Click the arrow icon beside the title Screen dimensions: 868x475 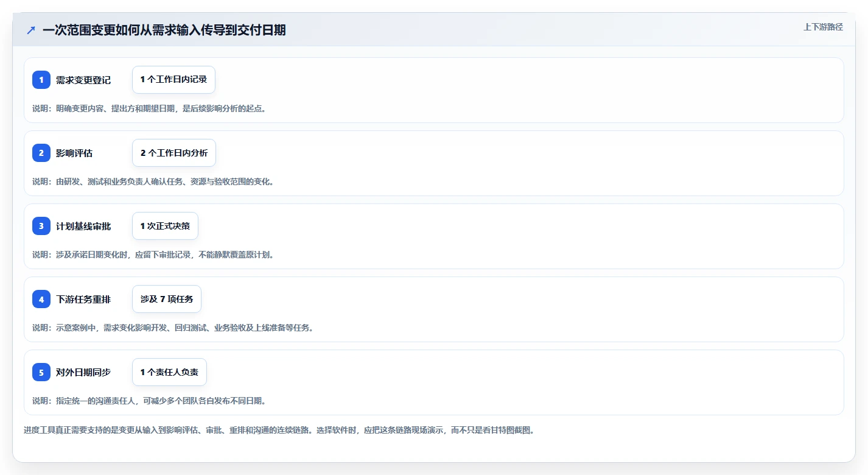[x=31, y=30]
